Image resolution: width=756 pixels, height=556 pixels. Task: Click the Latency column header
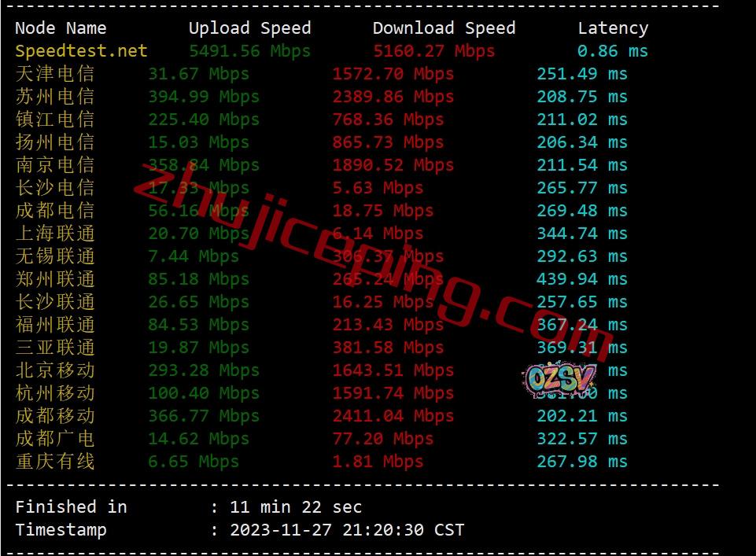pos(614,28)
